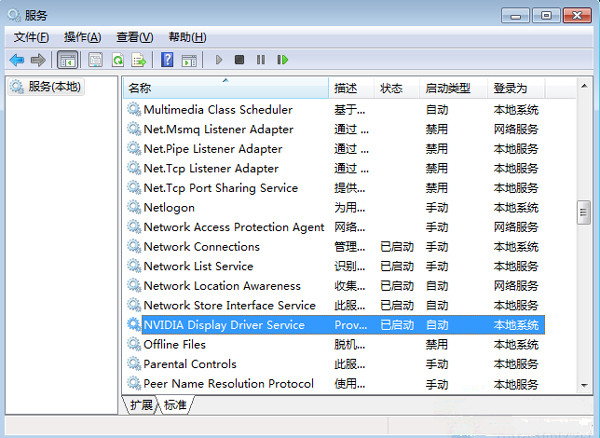Switch to the 标准 tab
This screenshot has height=438, width=600.
(176, 404)
